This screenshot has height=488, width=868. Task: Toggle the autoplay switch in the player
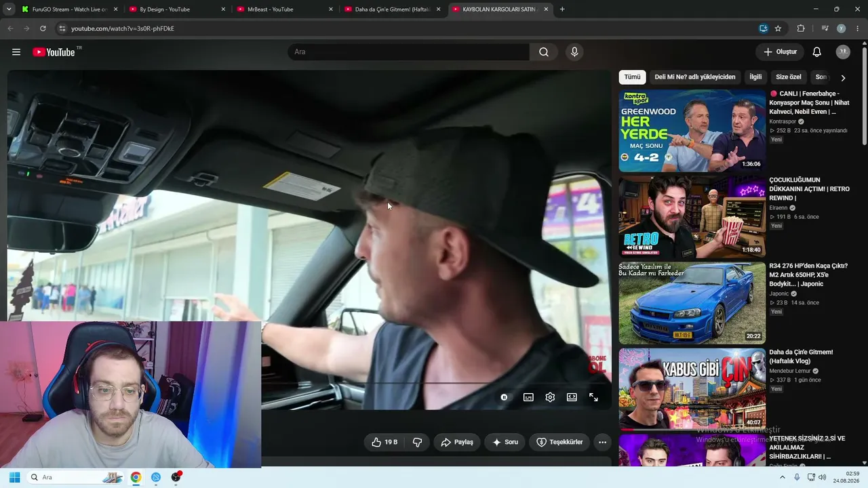[504, 397]
